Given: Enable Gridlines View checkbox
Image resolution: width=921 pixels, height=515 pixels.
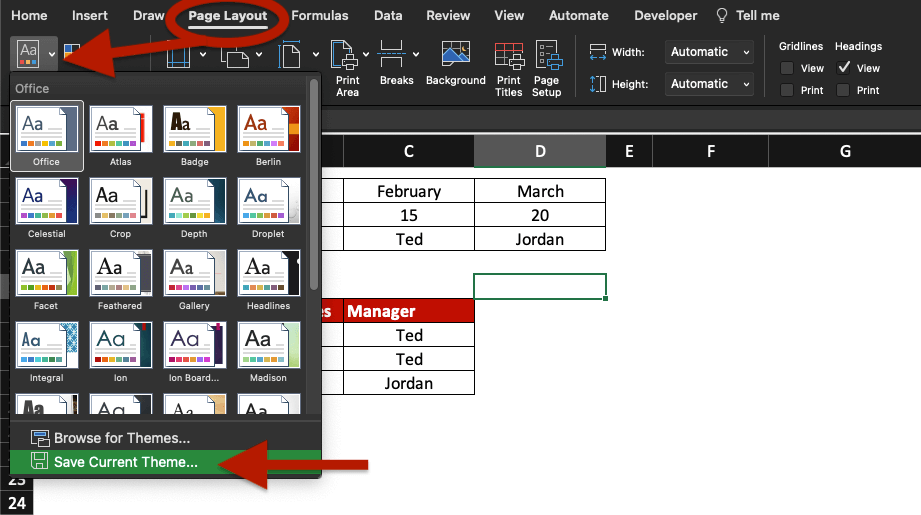Looking at the screenshot, I should point(787,68).
